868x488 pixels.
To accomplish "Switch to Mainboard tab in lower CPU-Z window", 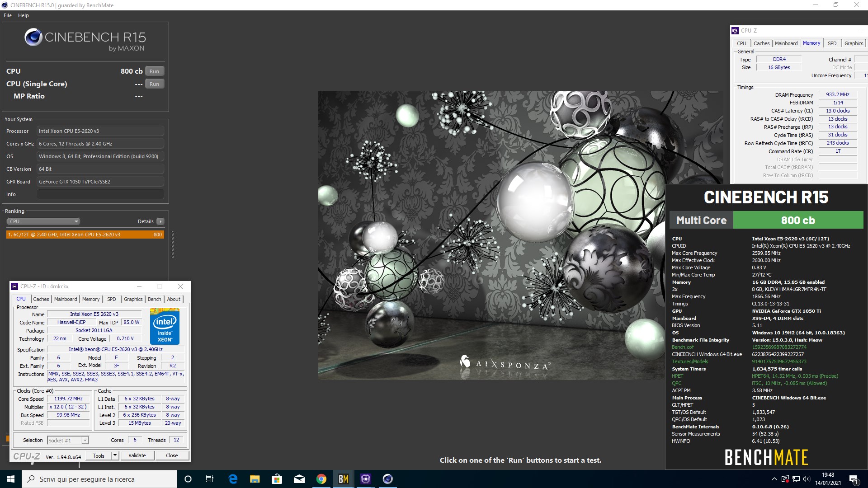I will click(x=66, y=299).
